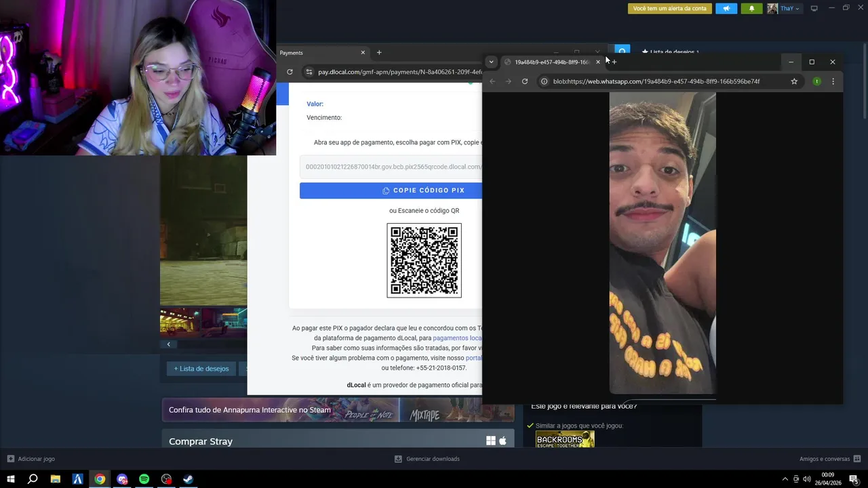Open the clock showing 00:09
Viewport: 868px width, 488px height.
tap(828, 479)
